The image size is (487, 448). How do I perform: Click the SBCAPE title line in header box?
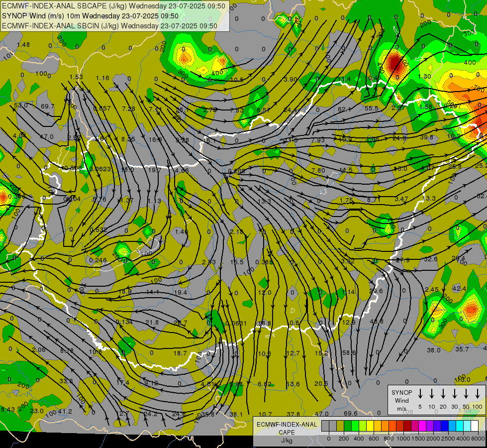pyautogui.click(x=114, y=6)
